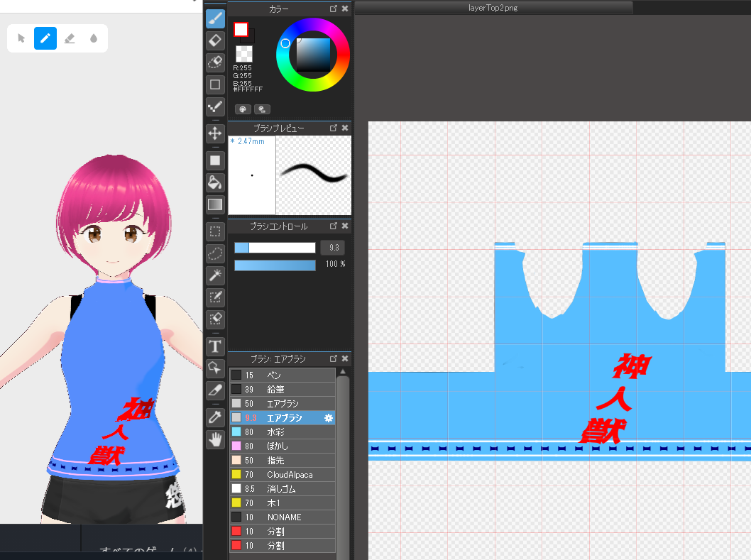Click the second palette button beside it
Image resolution: width=751 pixels, height=560 pixels.
(x=262, y=109)
